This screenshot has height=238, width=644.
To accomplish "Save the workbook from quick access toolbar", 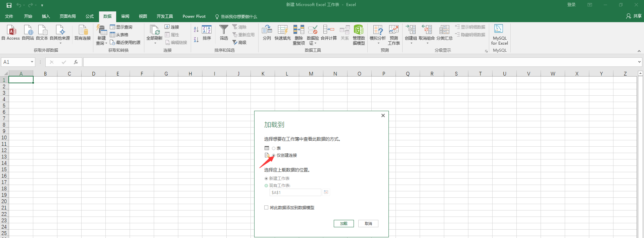I will 9,5.
